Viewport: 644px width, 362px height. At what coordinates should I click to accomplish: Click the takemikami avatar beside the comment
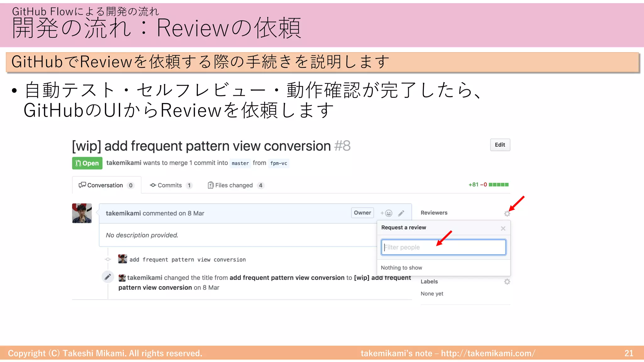(82, 213)
